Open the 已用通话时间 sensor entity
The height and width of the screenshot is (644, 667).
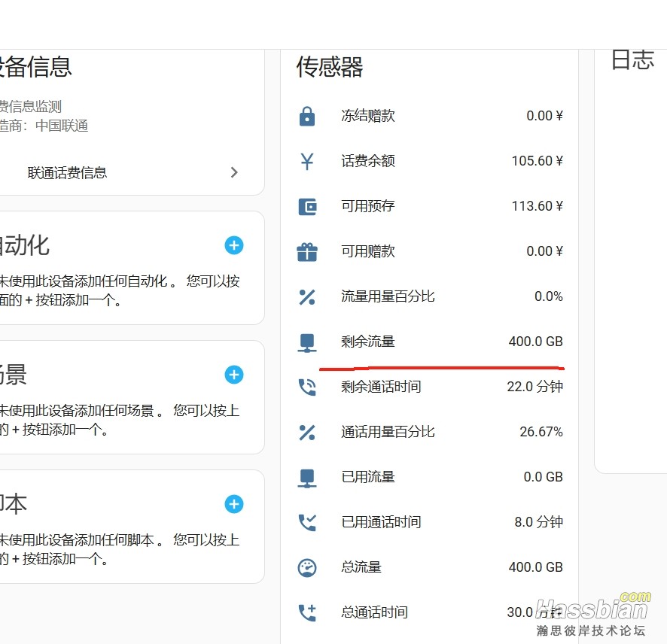click(430, 522)
